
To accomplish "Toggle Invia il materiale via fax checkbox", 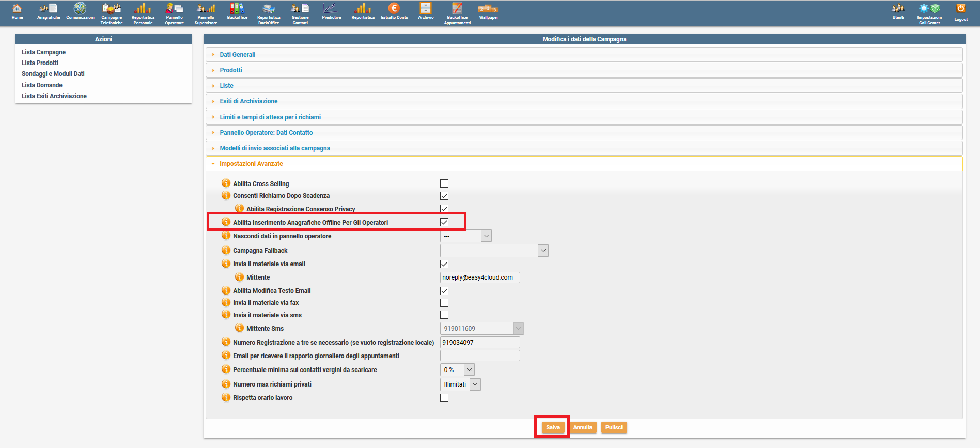I will [444, 303].
